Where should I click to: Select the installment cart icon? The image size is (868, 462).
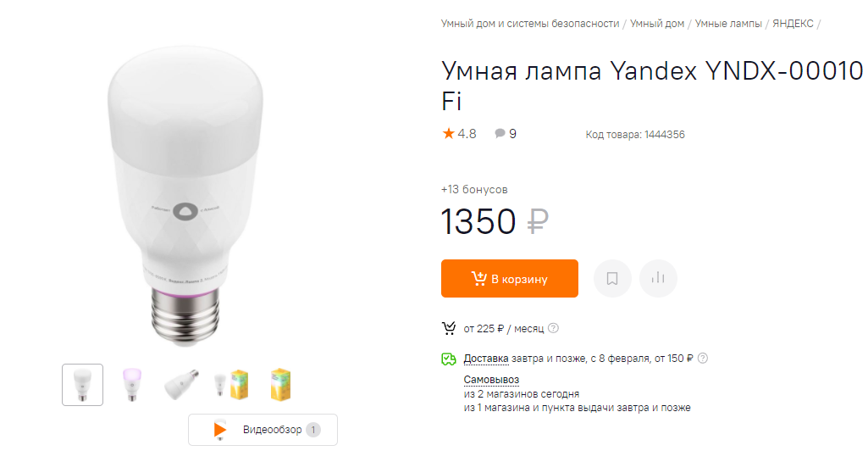click(448, 329)
